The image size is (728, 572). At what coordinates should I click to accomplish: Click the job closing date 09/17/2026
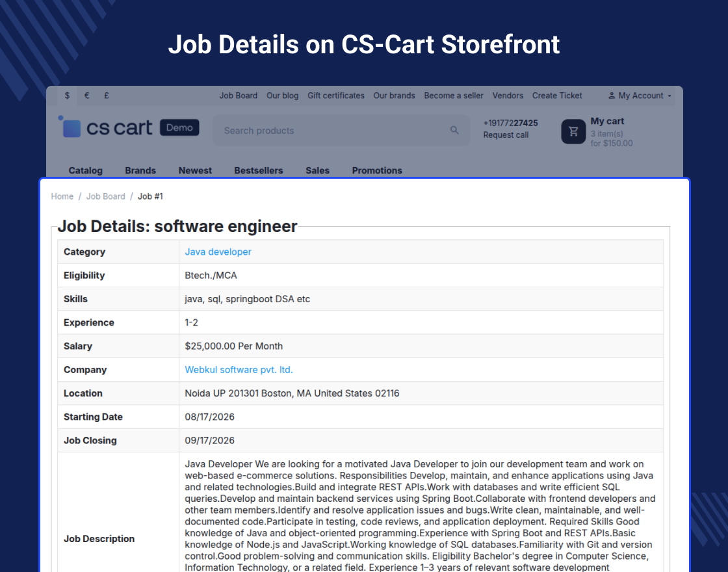tap(209, 441)
